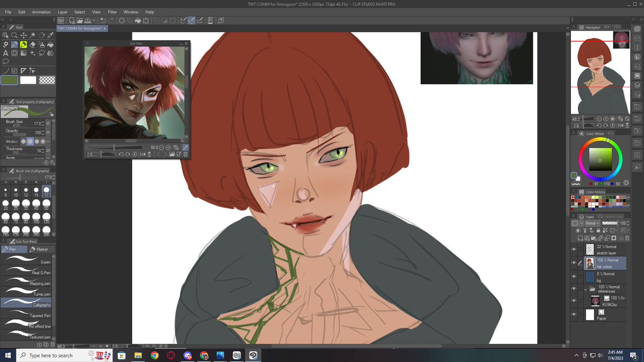Image resolution: width=644 pixels, height=362 pixels.
Task: Open the Animation menu
Action: coord(41,12)
